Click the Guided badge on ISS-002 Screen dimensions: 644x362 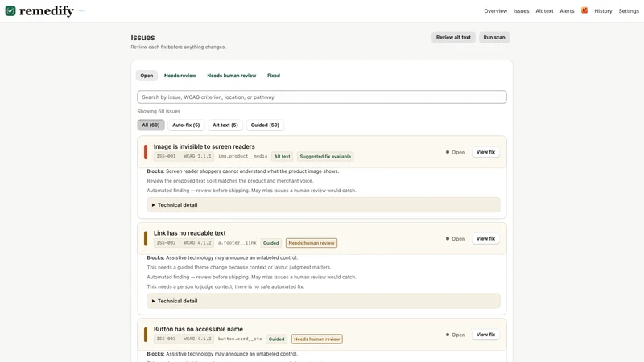point(270,243)
